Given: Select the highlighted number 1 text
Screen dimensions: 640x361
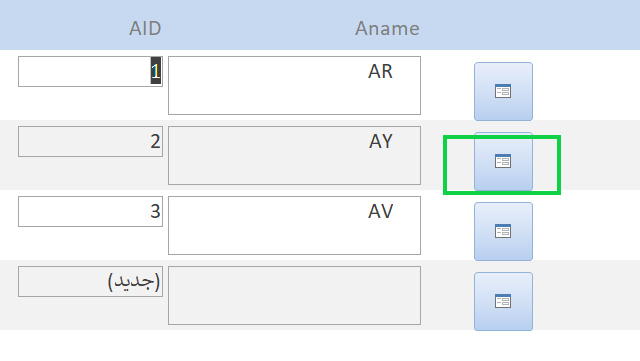Looking at the screenshot, I should [x=156, y=71].
